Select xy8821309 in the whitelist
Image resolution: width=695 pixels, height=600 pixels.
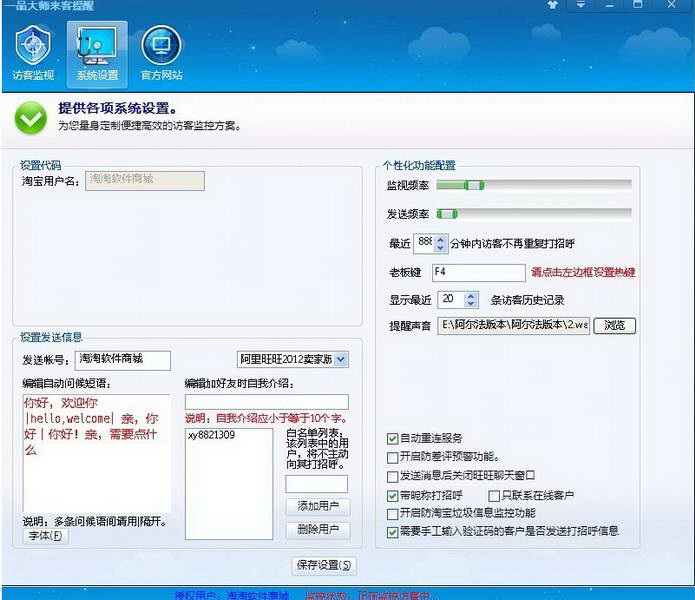pos(211,435)
